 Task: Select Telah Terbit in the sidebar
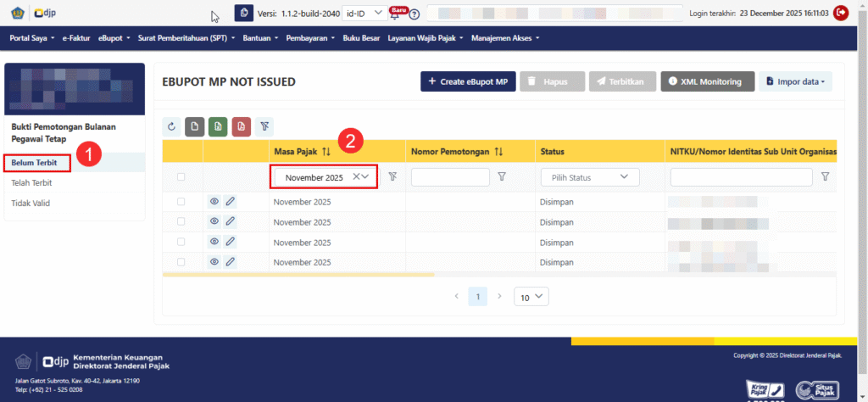click(31, 182)
